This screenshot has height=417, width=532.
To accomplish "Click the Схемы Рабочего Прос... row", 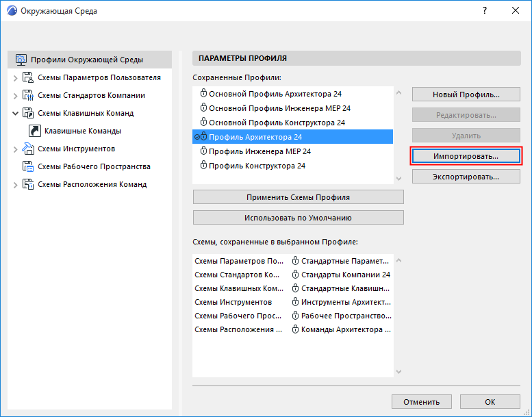I will coord(293,316).
